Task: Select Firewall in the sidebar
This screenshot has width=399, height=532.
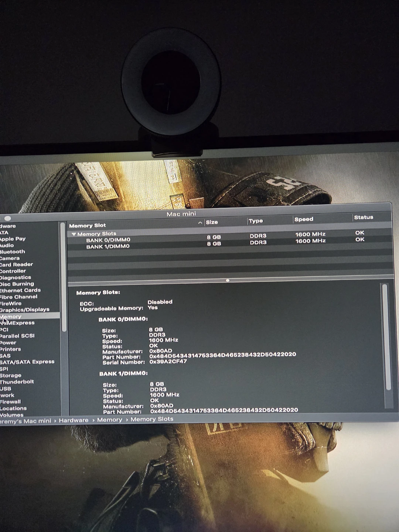Action: pyautogui.click(x=10, y=402)
